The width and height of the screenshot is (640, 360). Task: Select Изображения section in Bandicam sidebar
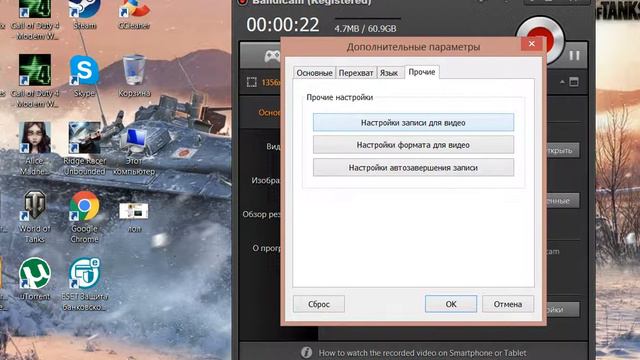click(265, 180)
